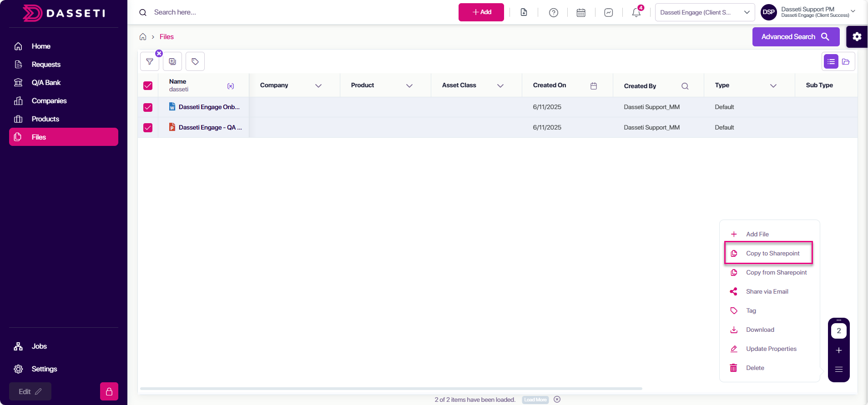The height and width of the screenshot is (405, 868).
Task: Expand the user profile menu chevron
Action: click(x=853, y=11)
